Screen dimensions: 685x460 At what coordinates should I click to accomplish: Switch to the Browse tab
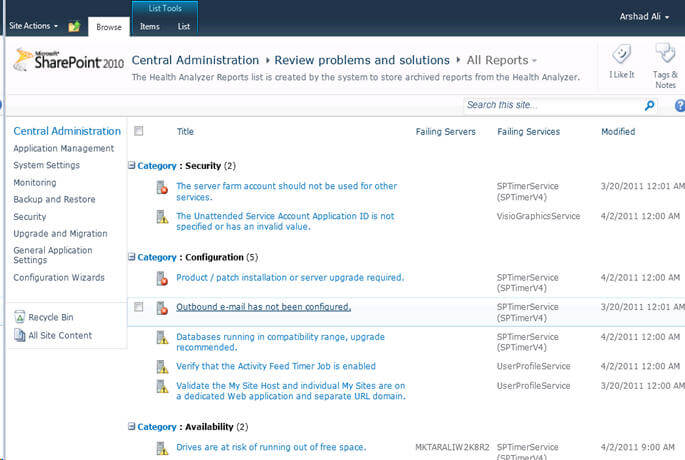coord(109,27)
